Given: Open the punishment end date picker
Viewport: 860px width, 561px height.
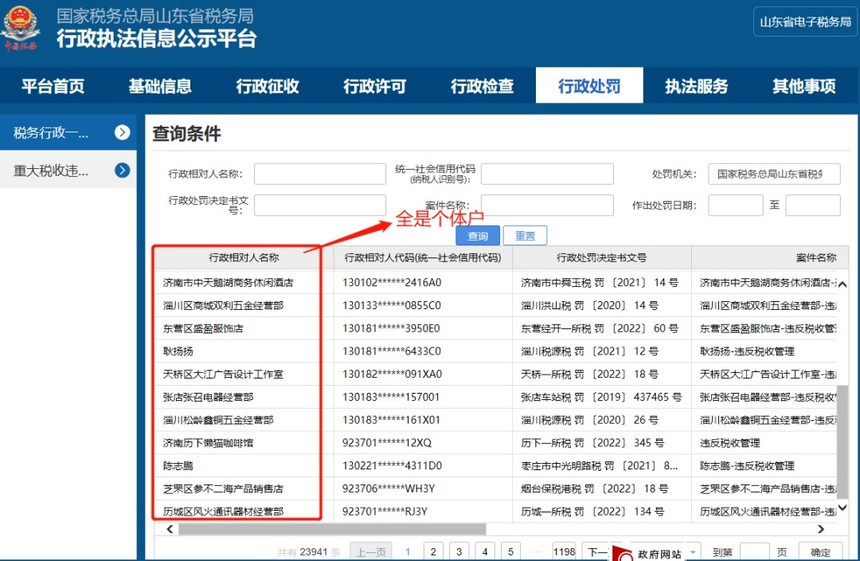Looking at the screenshot, I should click(x=812, y=205).
